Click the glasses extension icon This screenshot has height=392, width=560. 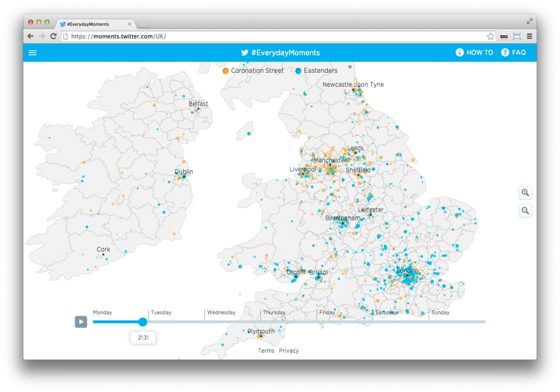(x=504, y=36)
